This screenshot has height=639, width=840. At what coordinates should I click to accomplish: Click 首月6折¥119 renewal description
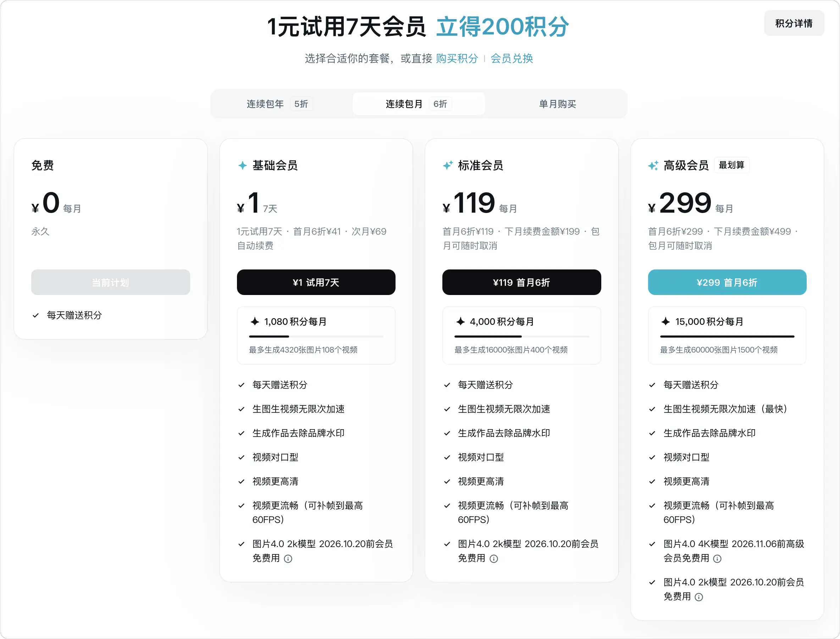pos(521,239)
